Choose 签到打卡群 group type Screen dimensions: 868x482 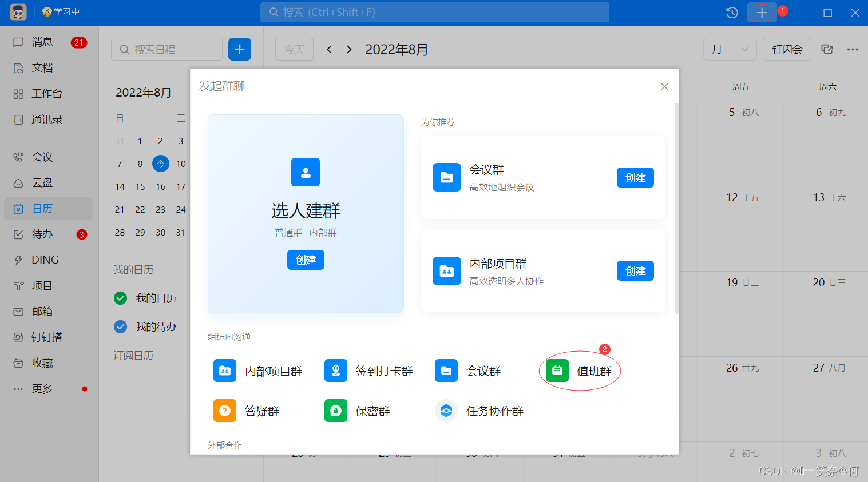coord(369,371)
